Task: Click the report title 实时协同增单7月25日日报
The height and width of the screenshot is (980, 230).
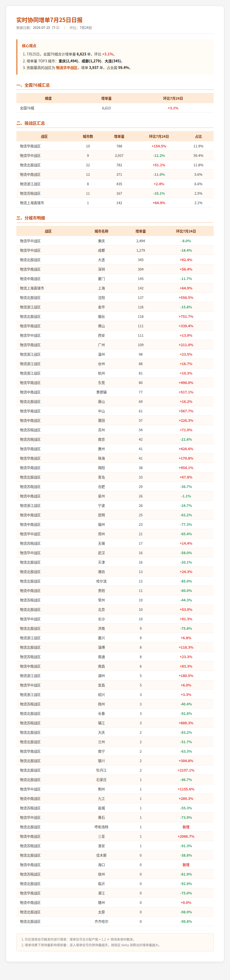Action: [x=50, y=20]
